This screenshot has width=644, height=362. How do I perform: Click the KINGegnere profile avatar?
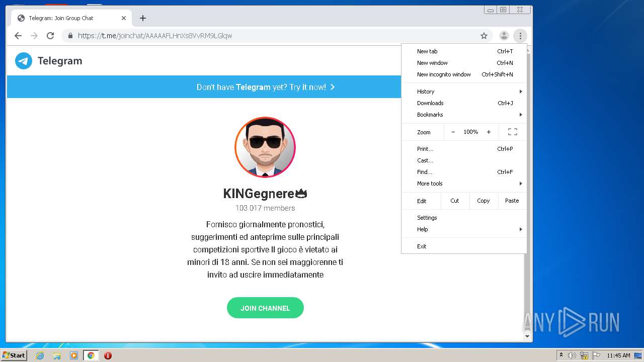coord(265,147)
